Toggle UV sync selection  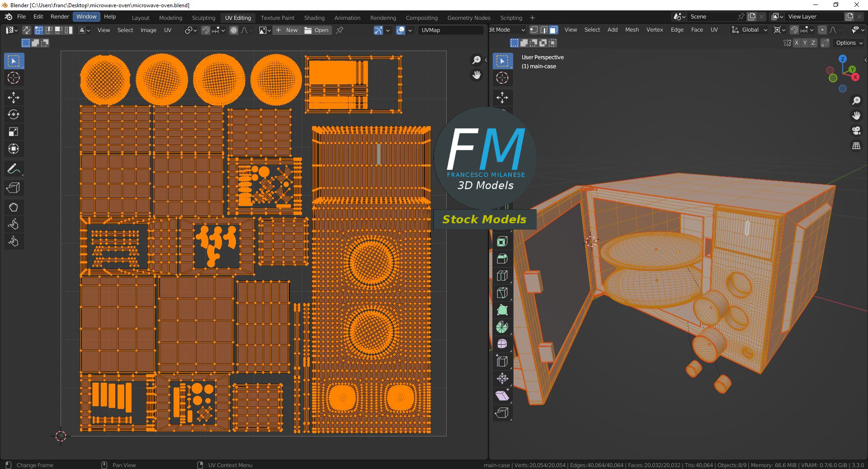coord(27,30)
